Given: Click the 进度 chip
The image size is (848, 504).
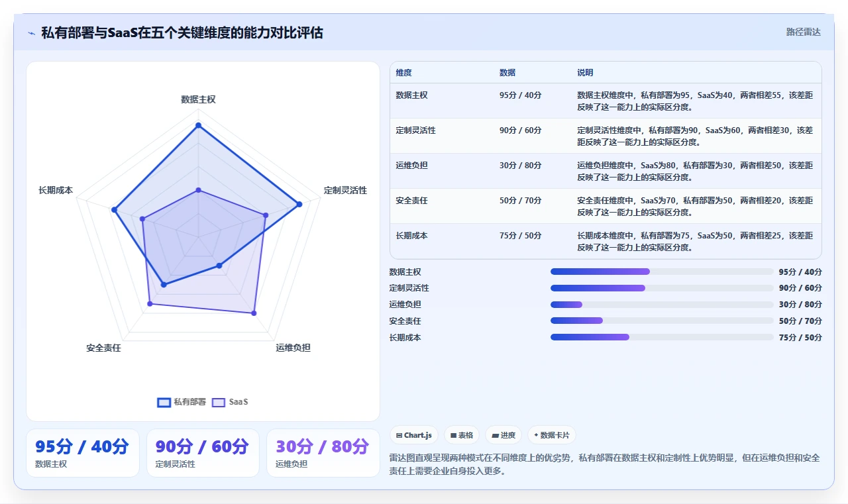Looking at the screenshot, I should pos(503,435).
